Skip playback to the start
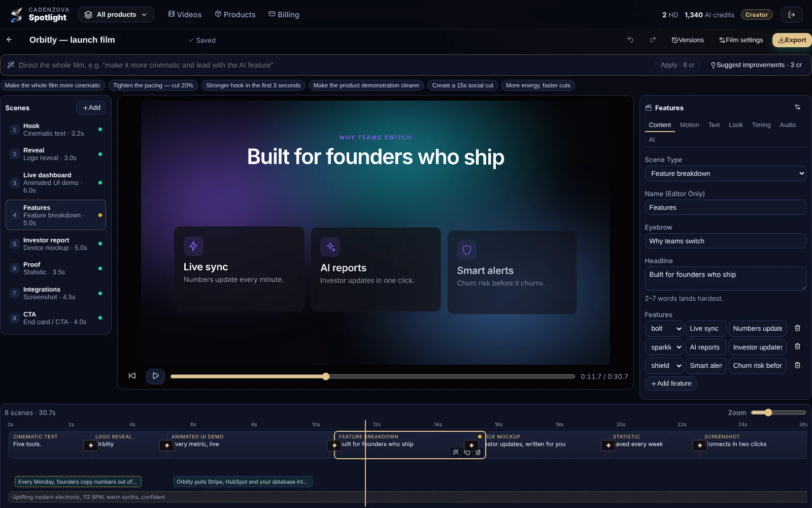Viewport: 812px width, 508px height. coord(132,376)
